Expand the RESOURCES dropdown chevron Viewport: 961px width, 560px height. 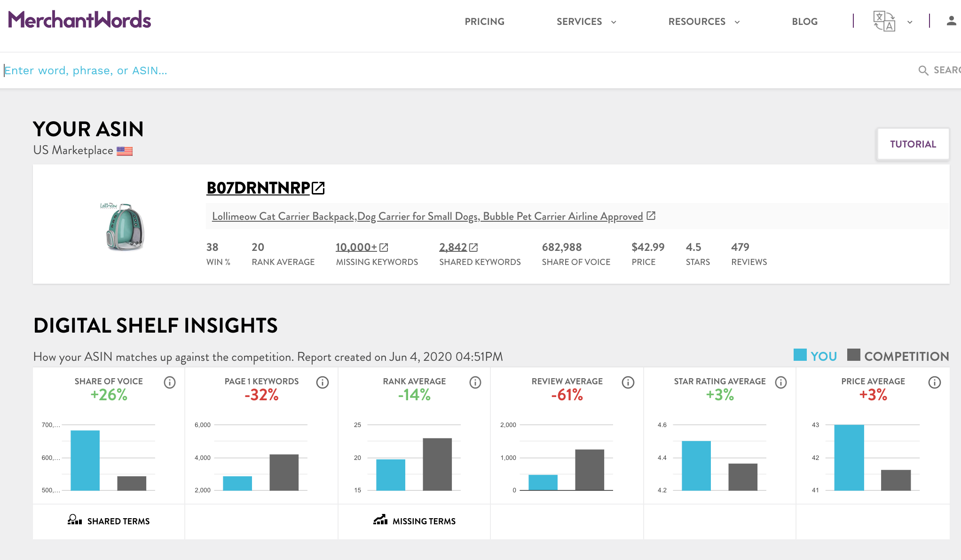[737, 22]
